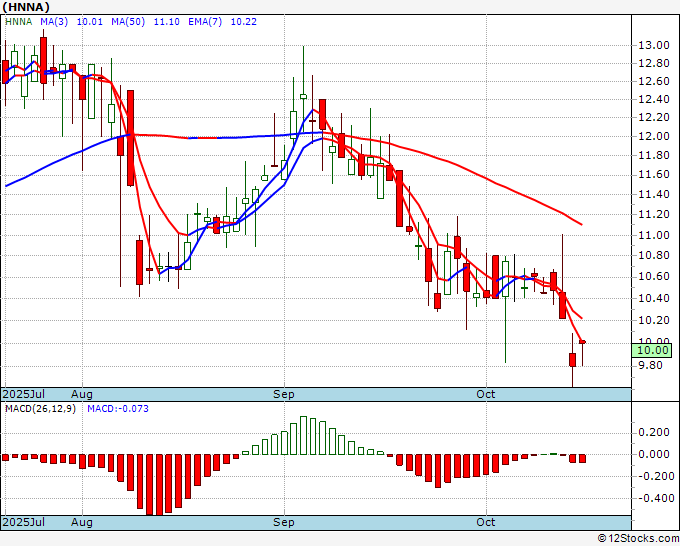Click the 10.20 price axis label
The width and height of the screenshot is (680, 546).
[654, 320]
